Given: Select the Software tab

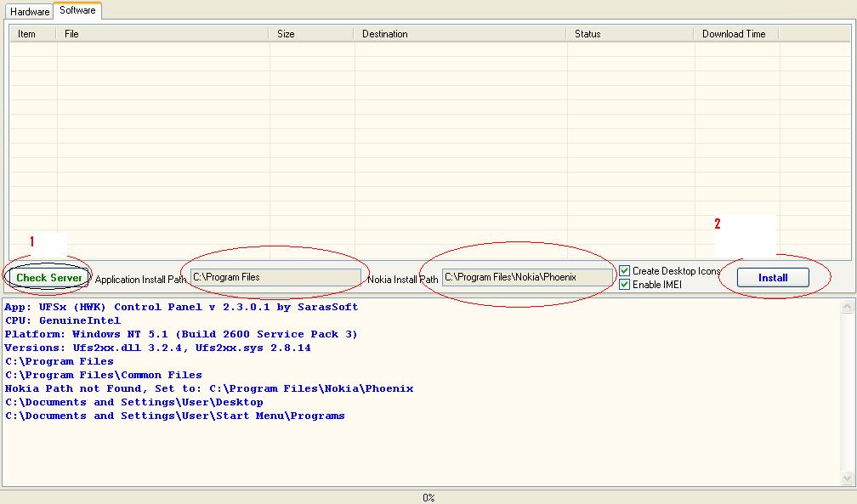Looking at the screenshot, I should point(77,10).
